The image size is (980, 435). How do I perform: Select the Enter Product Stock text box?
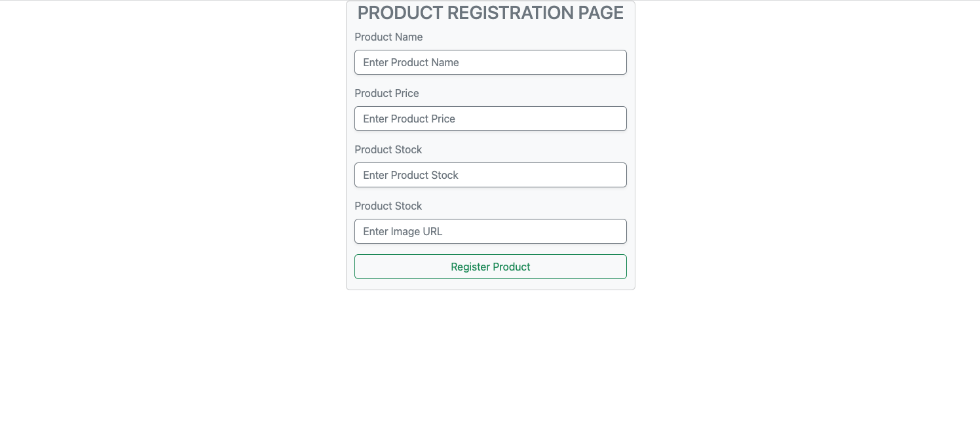490,175
